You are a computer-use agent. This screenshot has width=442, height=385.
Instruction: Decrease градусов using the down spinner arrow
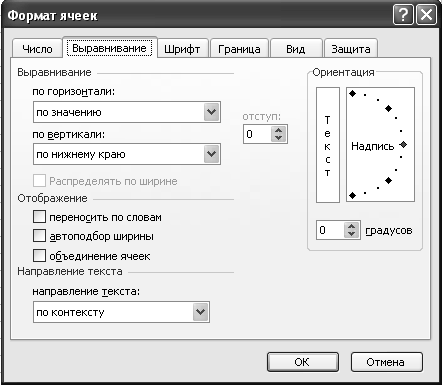351,234
